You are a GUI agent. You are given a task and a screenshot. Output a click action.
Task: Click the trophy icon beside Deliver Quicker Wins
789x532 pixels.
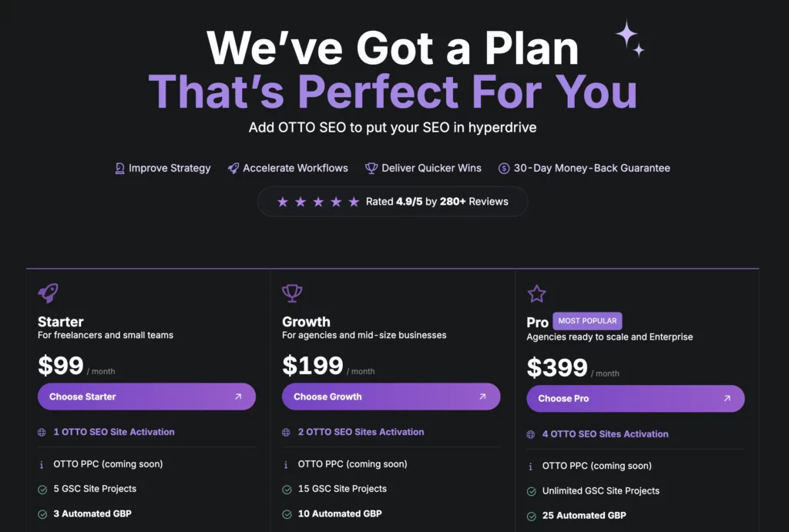371,168
